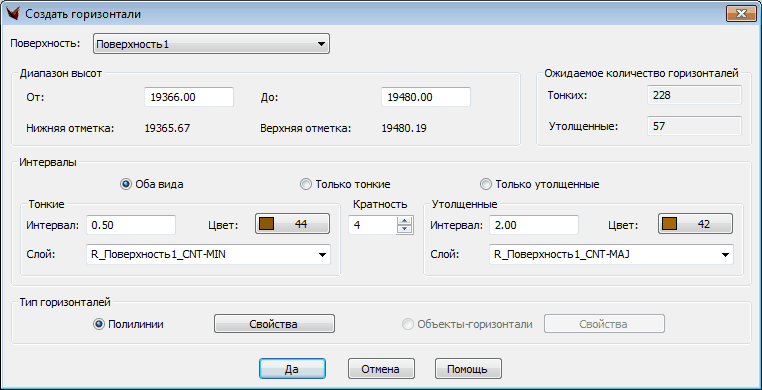Click the Утолщенные expected count field
The height and width of the screenshot is (390, 762).
(x=694, y=126)
